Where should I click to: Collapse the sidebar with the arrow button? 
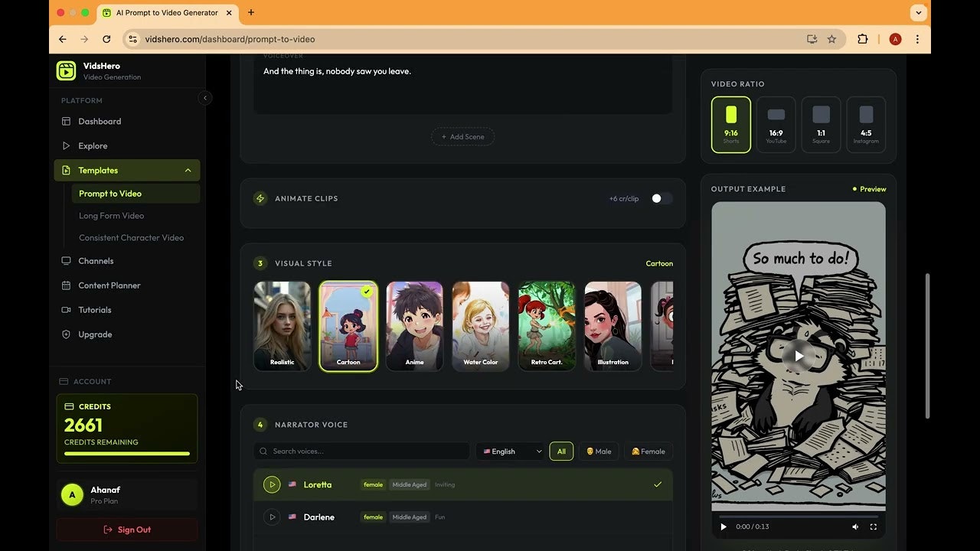[x=204, y=98]
